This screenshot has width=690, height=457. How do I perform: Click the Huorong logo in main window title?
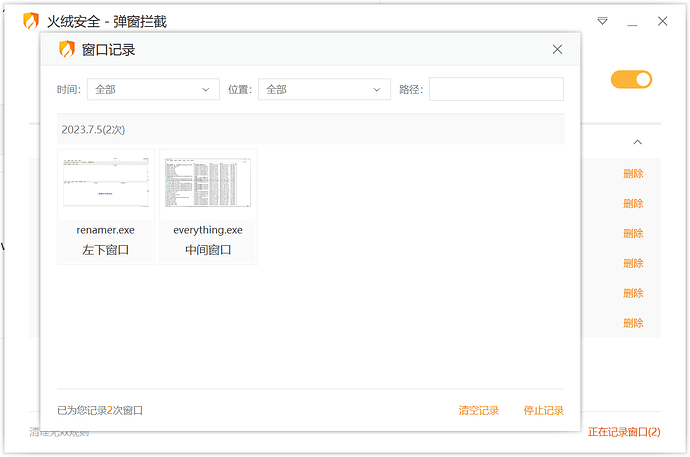tap(31, 21)
